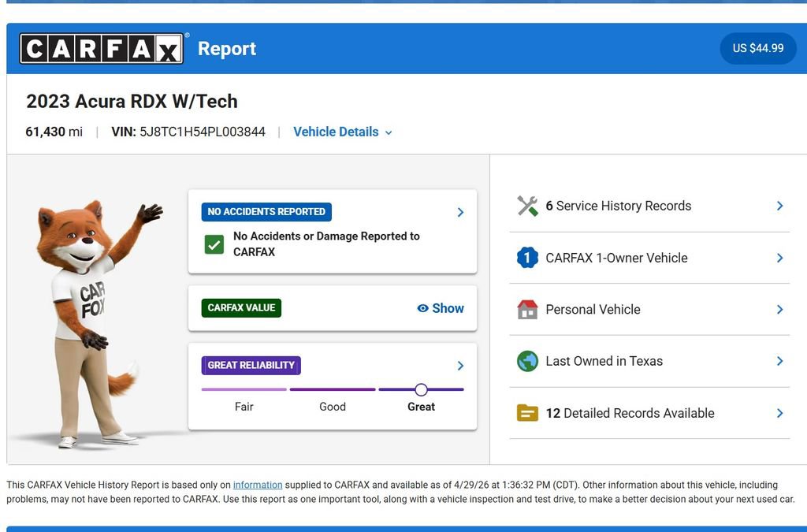Open the chevron on Great Reliability card

pos(460,365)
